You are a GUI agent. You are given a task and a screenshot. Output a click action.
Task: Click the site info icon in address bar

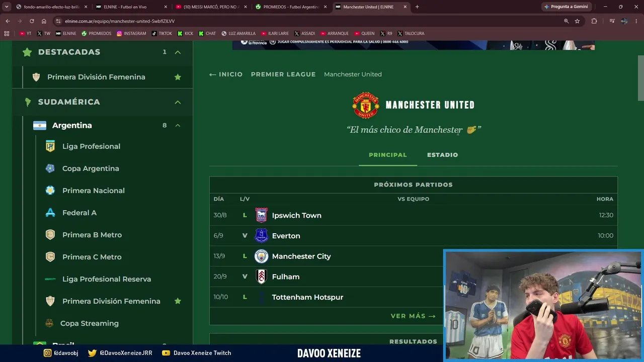point(58,21)
